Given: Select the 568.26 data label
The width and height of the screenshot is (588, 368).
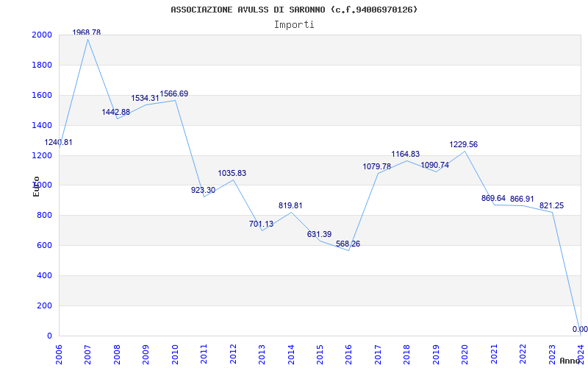Looking at the screenshot, I should pos(348,244).
